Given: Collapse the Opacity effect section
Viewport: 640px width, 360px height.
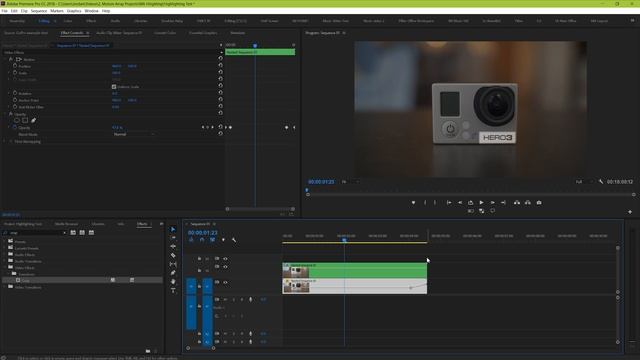Looking at the screenshot, I should click(x=5, y=114).
